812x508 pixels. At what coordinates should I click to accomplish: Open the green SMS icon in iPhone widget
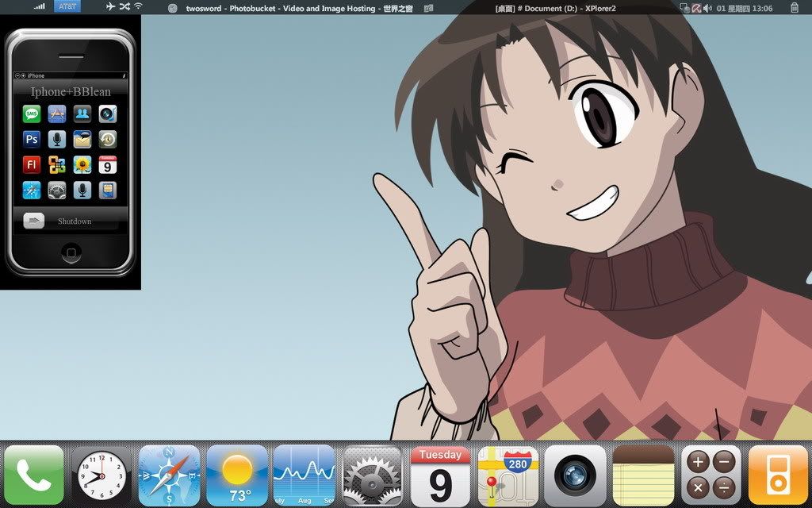pyautogui.click(x=32, y=114)
